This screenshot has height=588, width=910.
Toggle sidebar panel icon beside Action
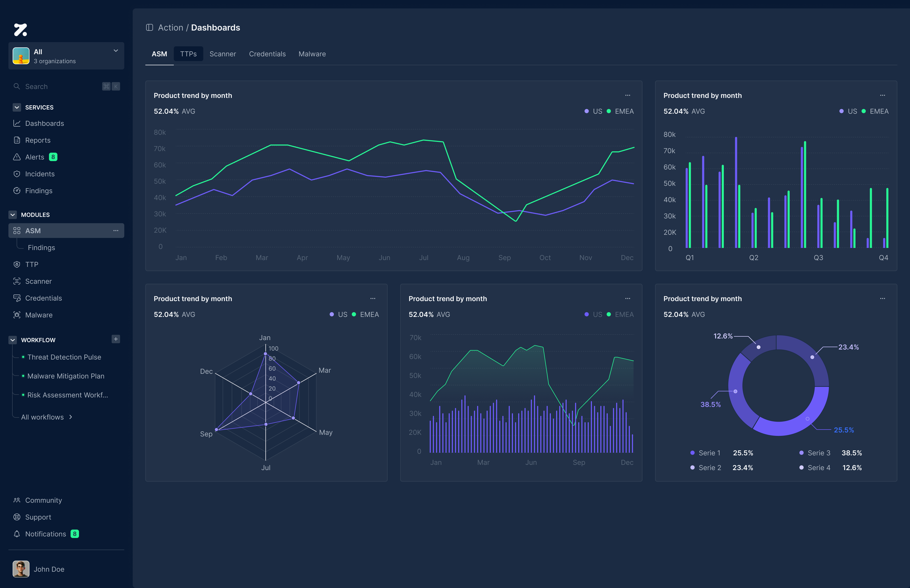tap(149, 27)
